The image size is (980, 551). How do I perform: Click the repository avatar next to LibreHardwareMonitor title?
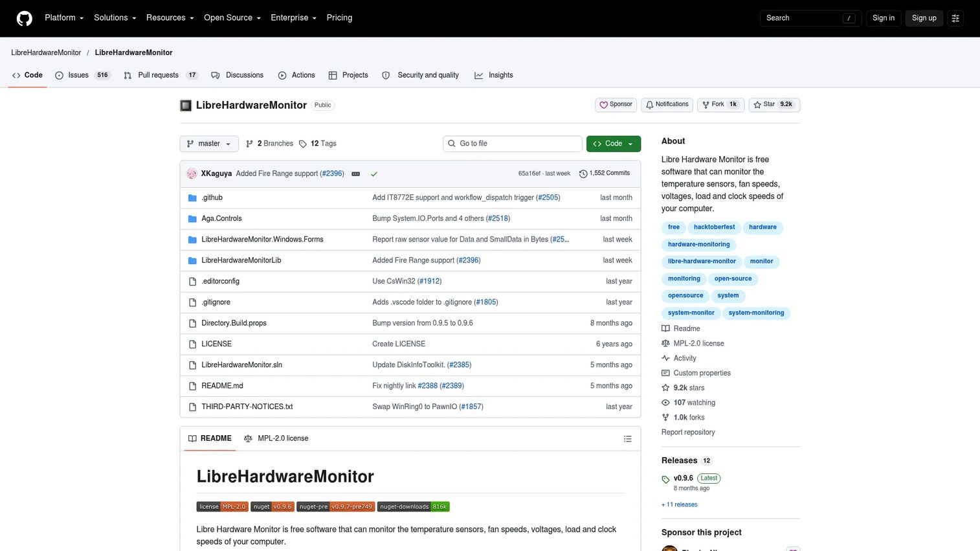pyautogui.click(x=186, y=106)
